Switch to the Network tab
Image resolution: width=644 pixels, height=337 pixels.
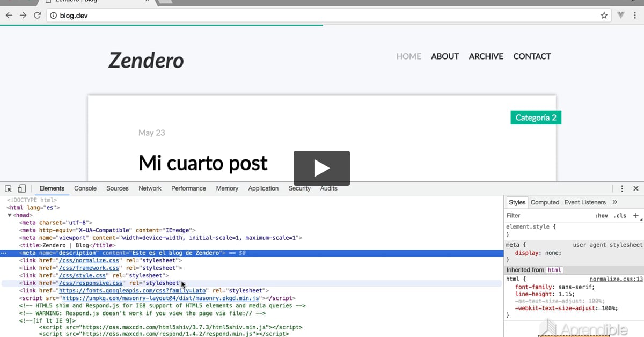click(150, 188)
